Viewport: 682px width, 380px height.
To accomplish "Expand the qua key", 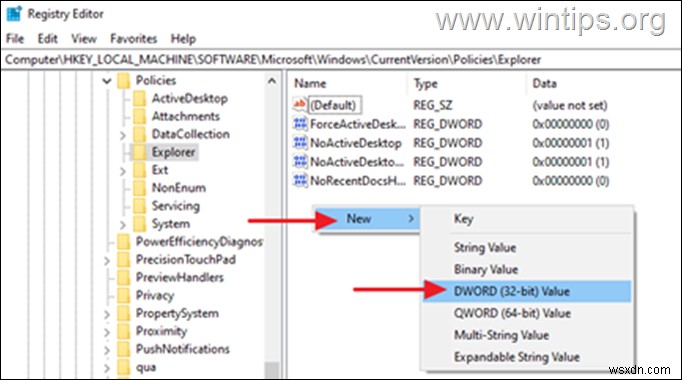I will coord(107,368).
